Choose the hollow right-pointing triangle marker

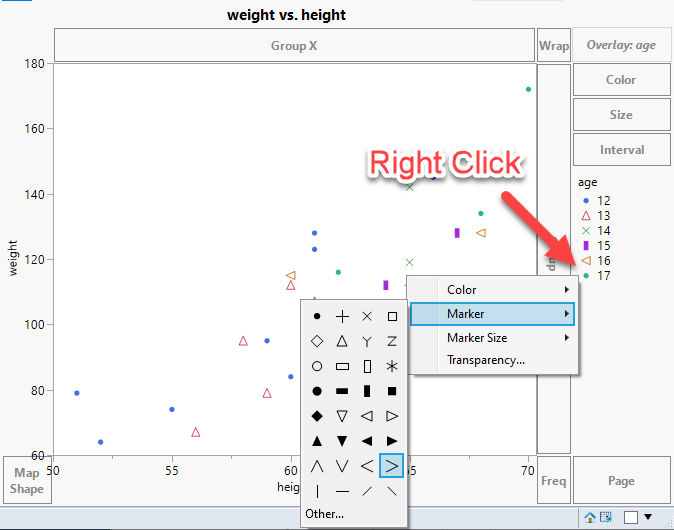392,416
